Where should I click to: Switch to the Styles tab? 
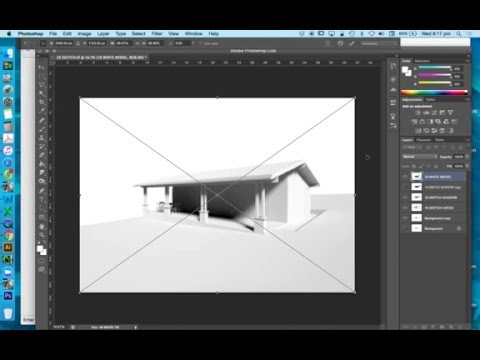(x=431, y=100)
